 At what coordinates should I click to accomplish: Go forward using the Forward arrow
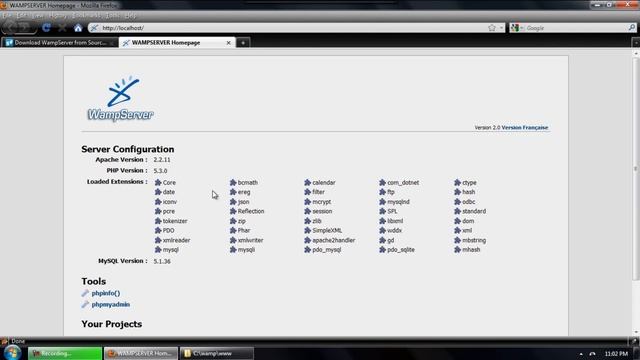coord(25,28)
